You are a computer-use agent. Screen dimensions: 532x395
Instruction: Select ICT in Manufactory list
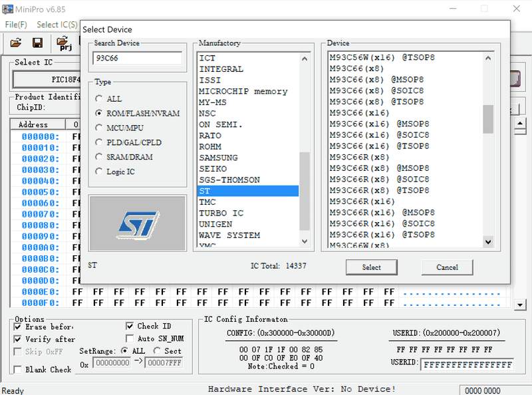point(247,58)
